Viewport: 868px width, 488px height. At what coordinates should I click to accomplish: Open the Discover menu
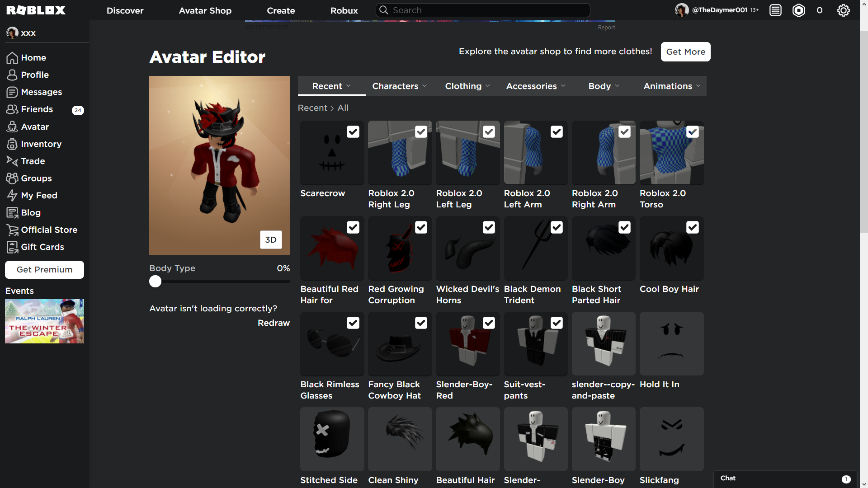tap(125, 10)
